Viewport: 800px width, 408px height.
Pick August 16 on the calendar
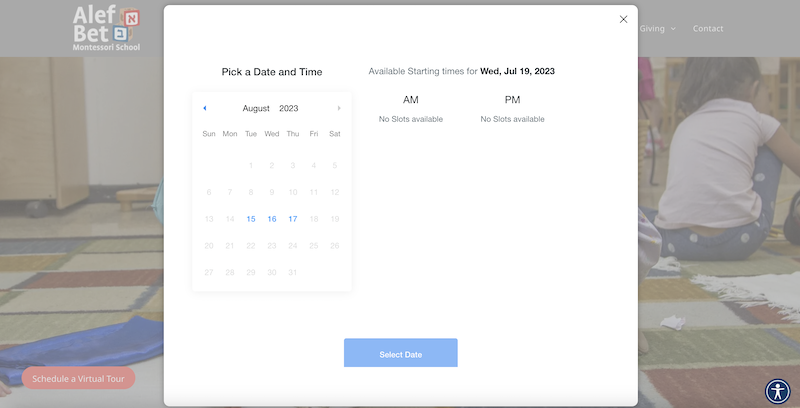click(272, 219)
